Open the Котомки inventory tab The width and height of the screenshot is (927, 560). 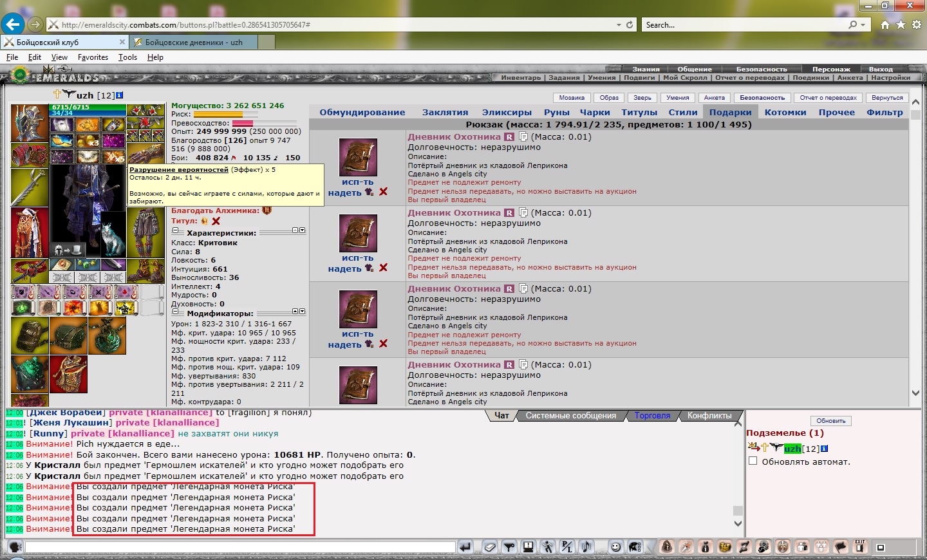785,112
